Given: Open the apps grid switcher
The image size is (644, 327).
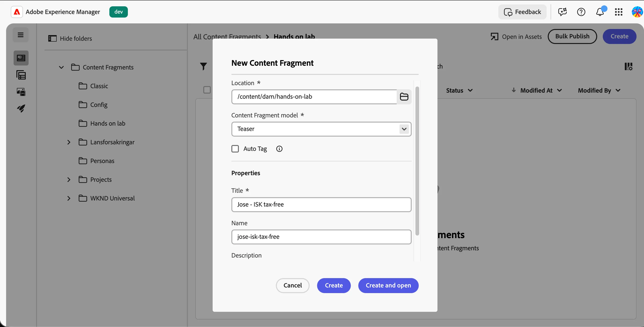Looking at the screenshot, I should click(x=618, y=12).
